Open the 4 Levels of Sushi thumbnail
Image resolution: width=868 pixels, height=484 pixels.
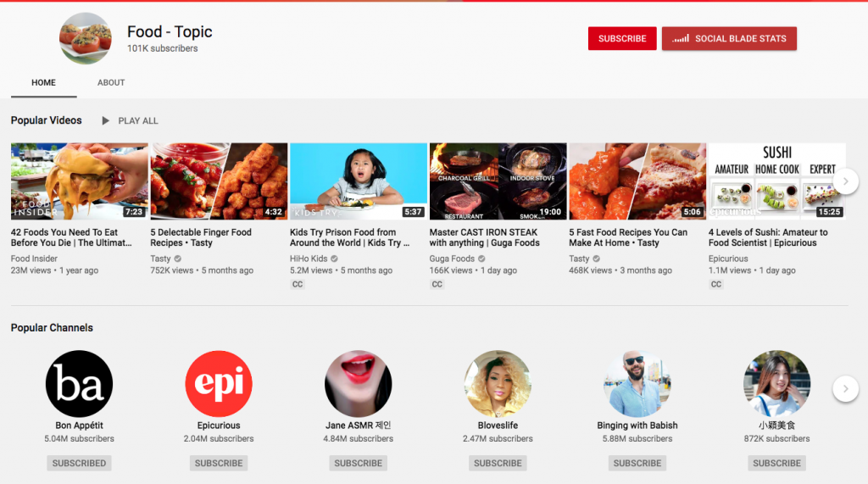click(776, 181)
